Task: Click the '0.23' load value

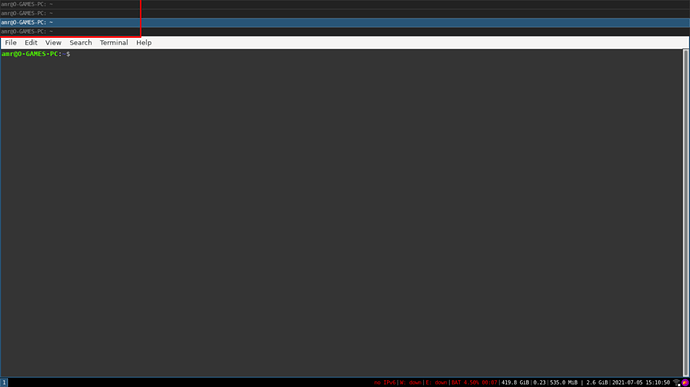Action: pyautogui.click(x=540, y=383)
